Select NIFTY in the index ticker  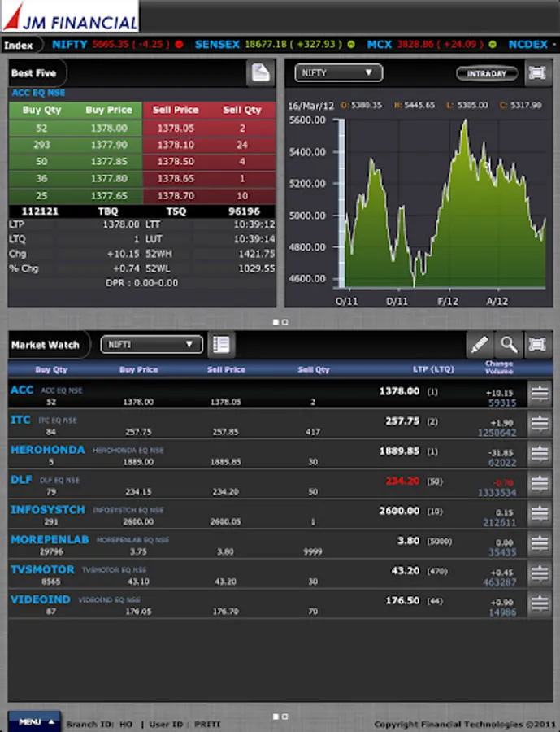70,45
